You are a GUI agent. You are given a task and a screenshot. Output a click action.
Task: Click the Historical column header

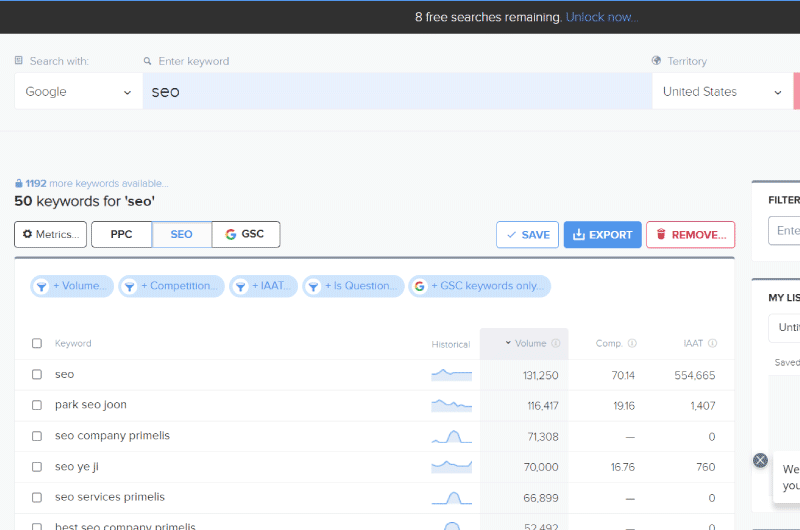[451, 344]
